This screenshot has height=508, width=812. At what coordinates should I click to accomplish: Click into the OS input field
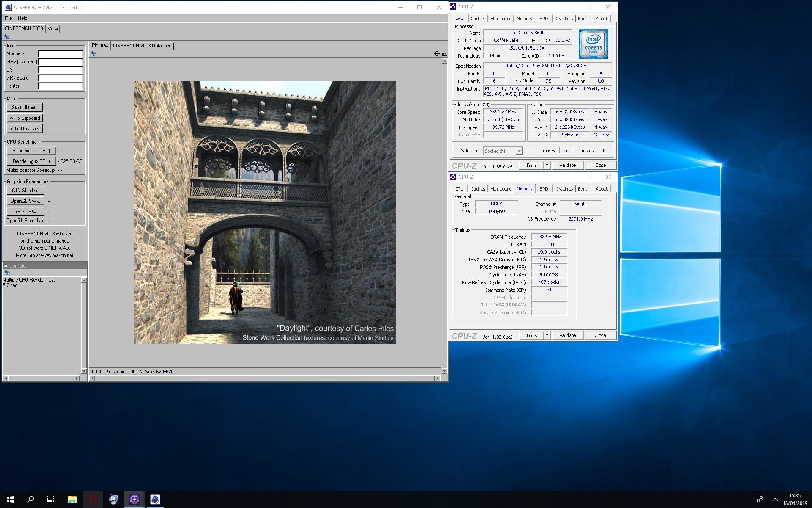[x=61, y=70]
